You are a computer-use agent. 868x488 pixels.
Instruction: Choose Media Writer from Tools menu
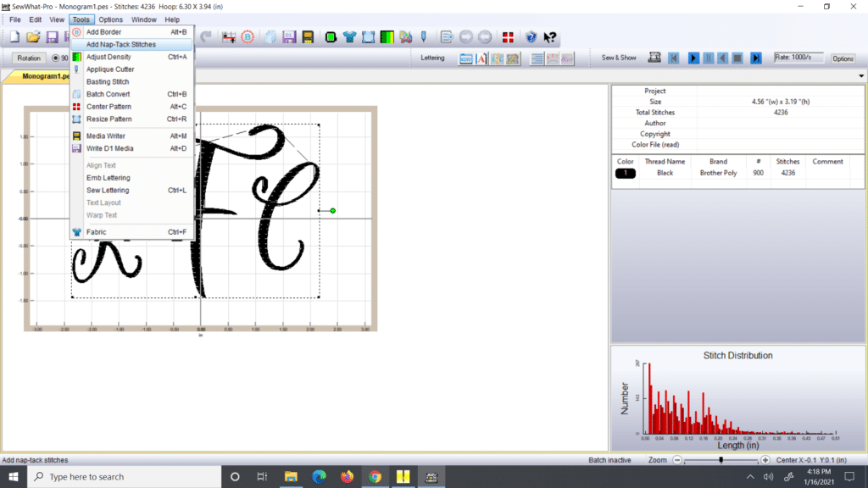click(x=131, y=136)
